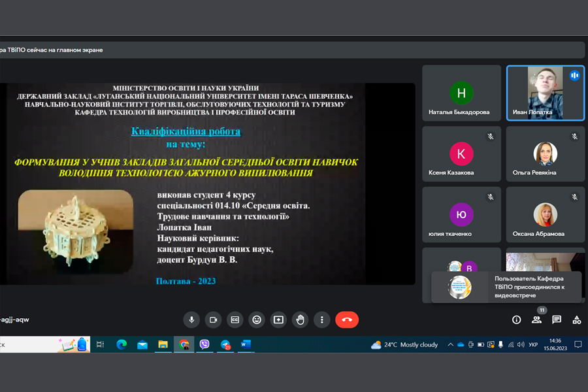The image size is (588, 392).
Task: Open notification center
Action: tap(578, 344)
